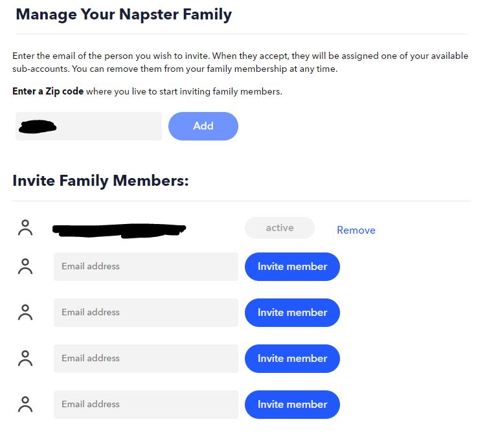Click the person icon beside the active member

click(x=25, y=228)
